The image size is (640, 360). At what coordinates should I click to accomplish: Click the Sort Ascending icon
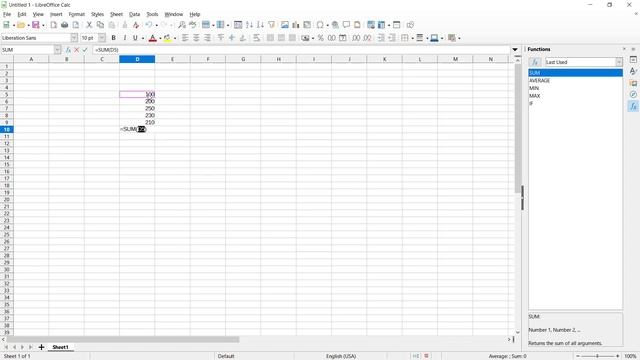pos(249,25)
